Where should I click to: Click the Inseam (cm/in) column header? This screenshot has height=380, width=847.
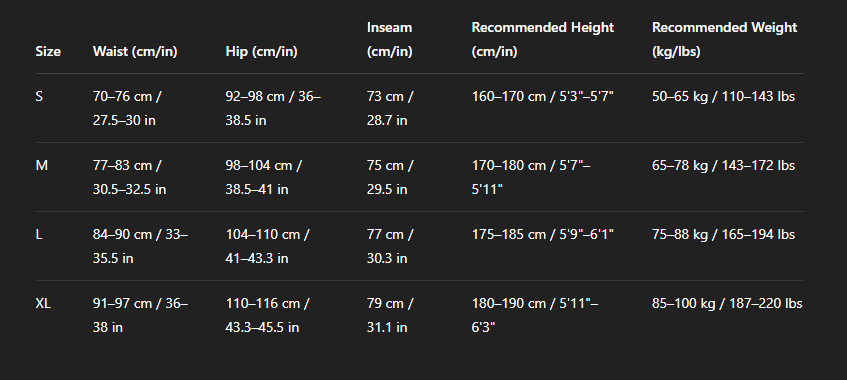click(389, 39)
